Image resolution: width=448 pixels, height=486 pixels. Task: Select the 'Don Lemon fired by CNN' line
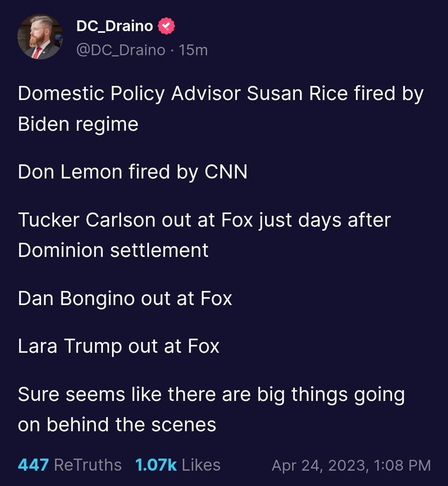[133, 172]
